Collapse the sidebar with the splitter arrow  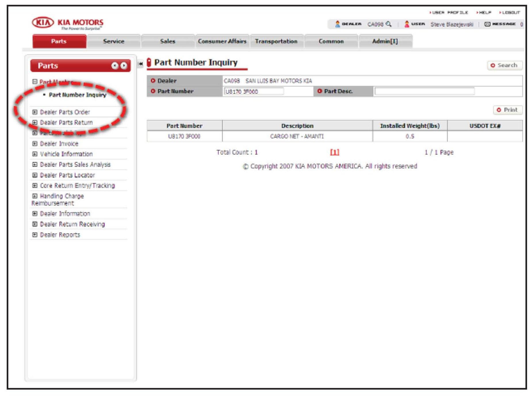(x=140, y=64)
